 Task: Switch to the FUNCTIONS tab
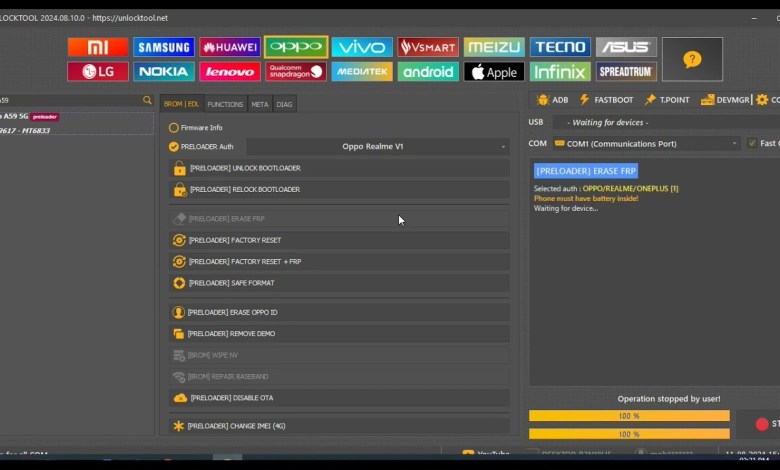225,104
